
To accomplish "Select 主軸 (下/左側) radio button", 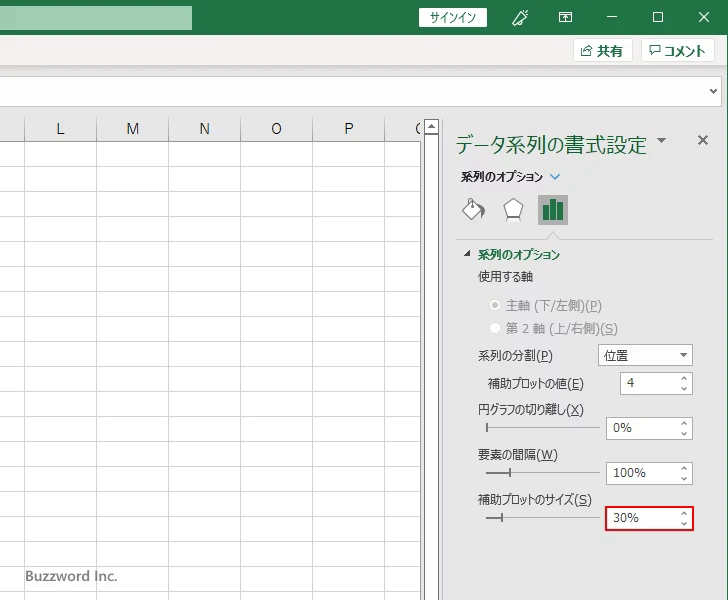I will click(x=495, y=306).
